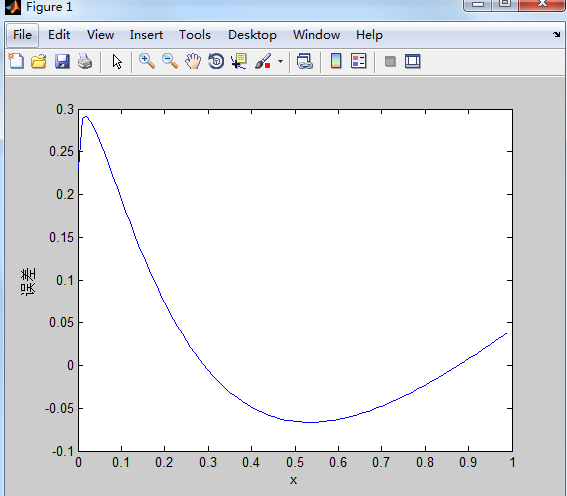Viewport: 567px width, 496px height.
Task: Click the dock figure arrow icon
Action: tap(557, 34)
